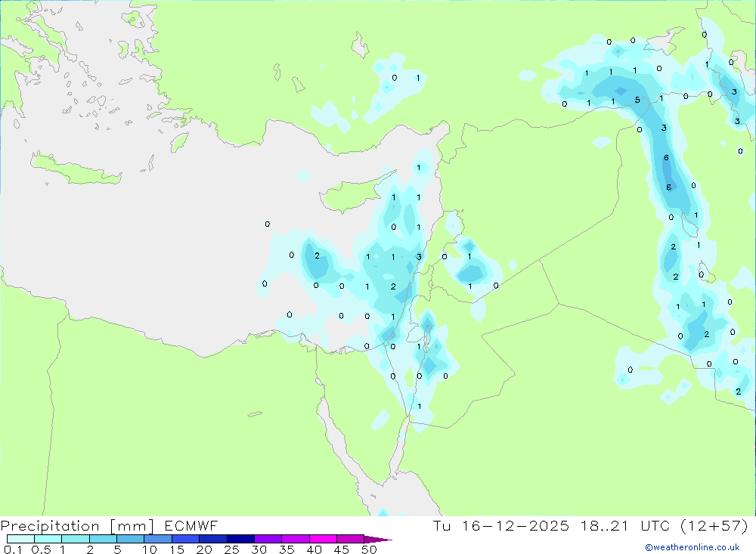756x554 pixels.
Task: Select the 30–35 mm purple legend swatch
Action: [x=268, y=539]
